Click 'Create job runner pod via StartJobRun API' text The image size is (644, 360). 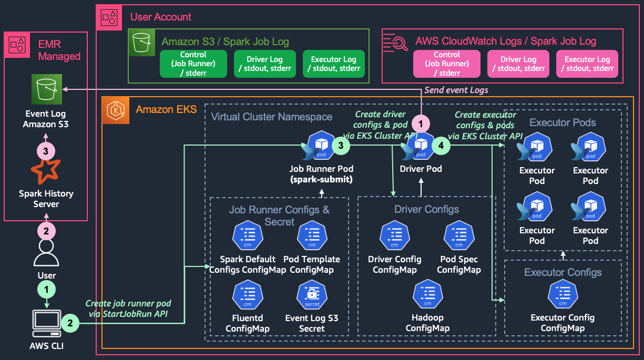click(x=128, y=309)
